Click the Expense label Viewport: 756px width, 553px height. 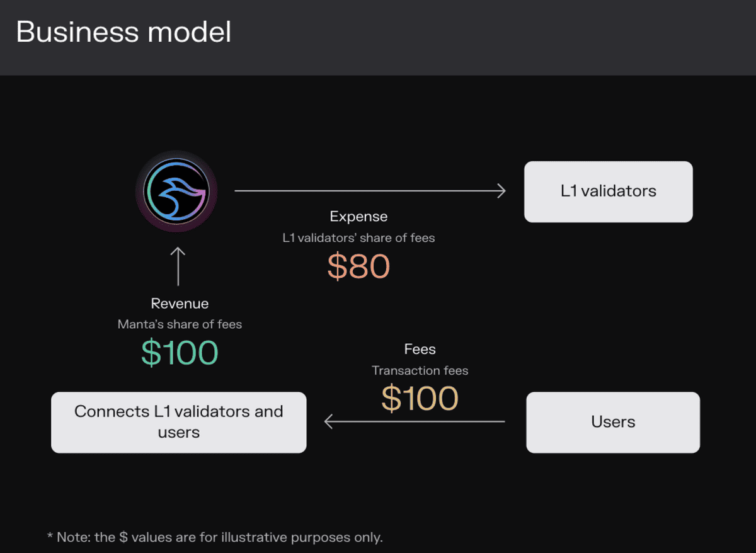tap(358, 217)
